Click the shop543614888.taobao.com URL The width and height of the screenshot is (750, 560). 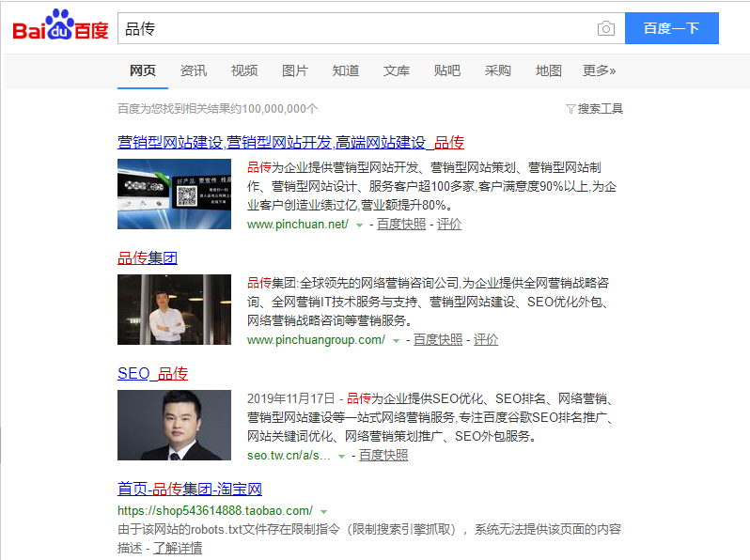pos(215,511)
